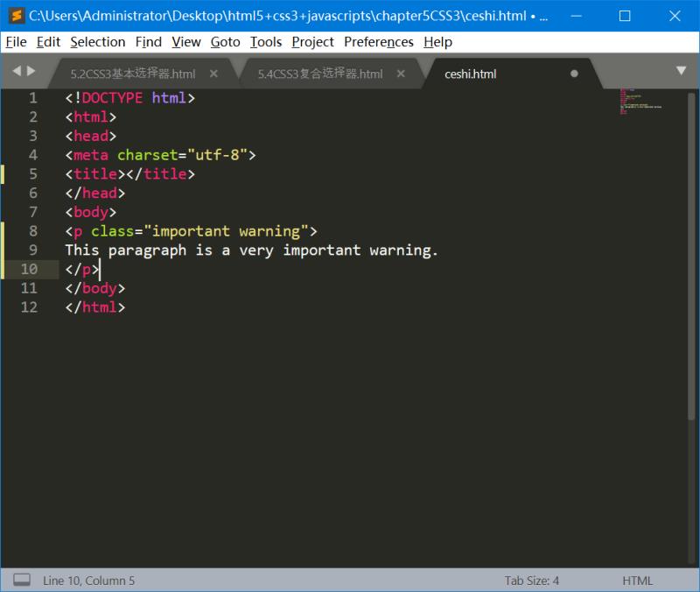The height and width of the screenshot is (592, 700).
Task: Open the File menu
Action: 17,42
